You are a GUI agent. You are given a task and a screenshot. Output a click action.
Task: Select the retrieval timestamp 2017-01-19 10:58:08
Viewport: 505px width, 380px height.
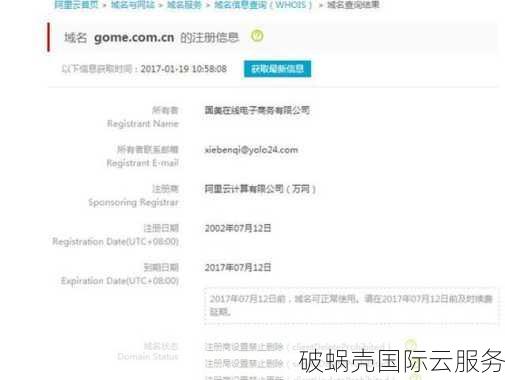[184, 69]
